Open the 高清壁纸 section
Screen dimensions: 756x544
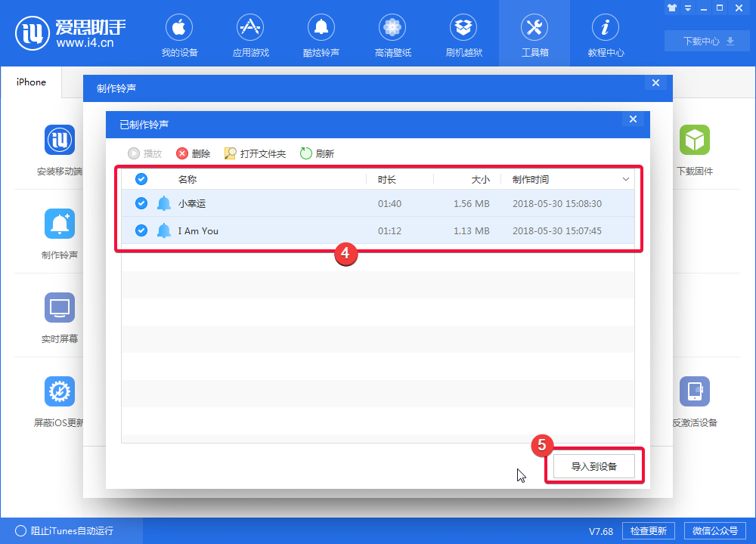(392, 34)
